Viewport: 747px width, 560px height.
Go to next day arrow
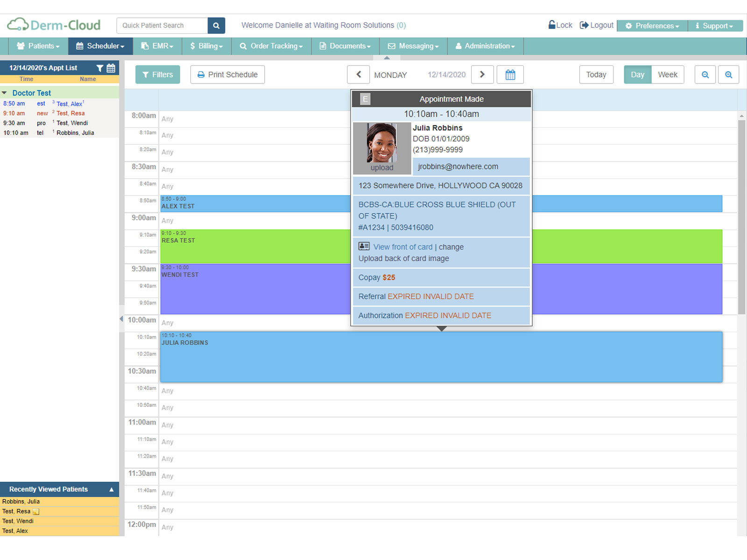482,75
